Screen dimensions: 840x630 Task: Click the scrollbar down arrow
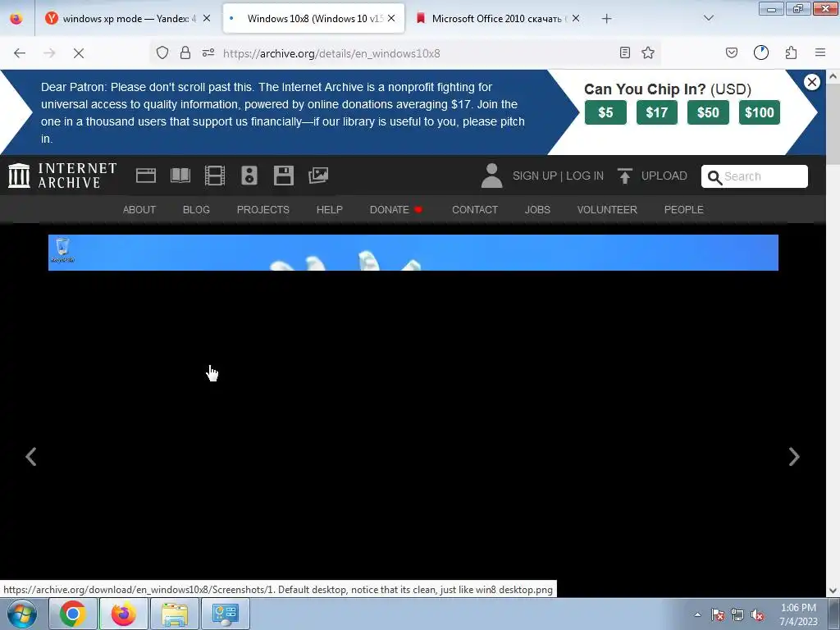coord(833,591)
